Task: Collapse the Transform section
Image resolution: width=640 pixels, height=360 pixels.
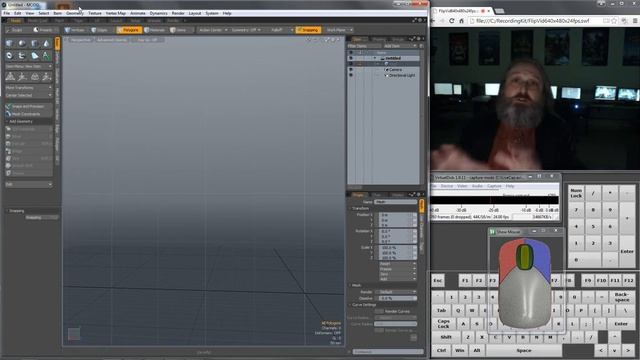Action: (x=351, y=208)
